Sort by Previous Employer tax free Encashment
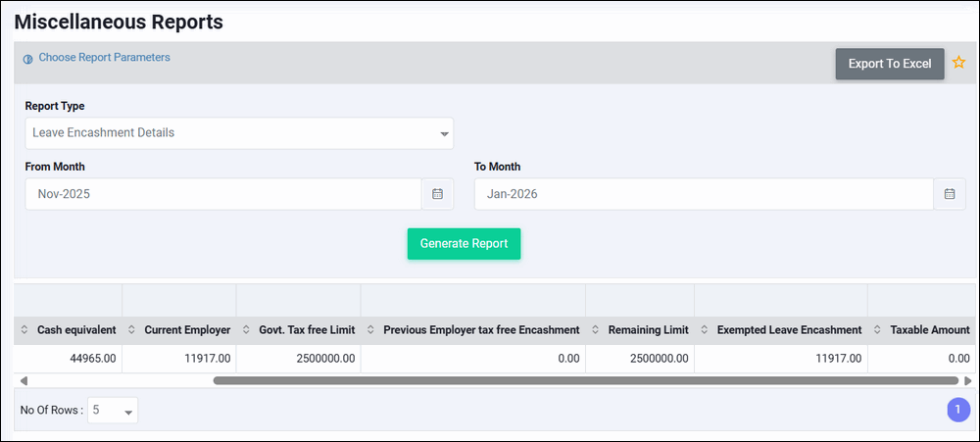The image size is (980, 442). tap(370, 330)
